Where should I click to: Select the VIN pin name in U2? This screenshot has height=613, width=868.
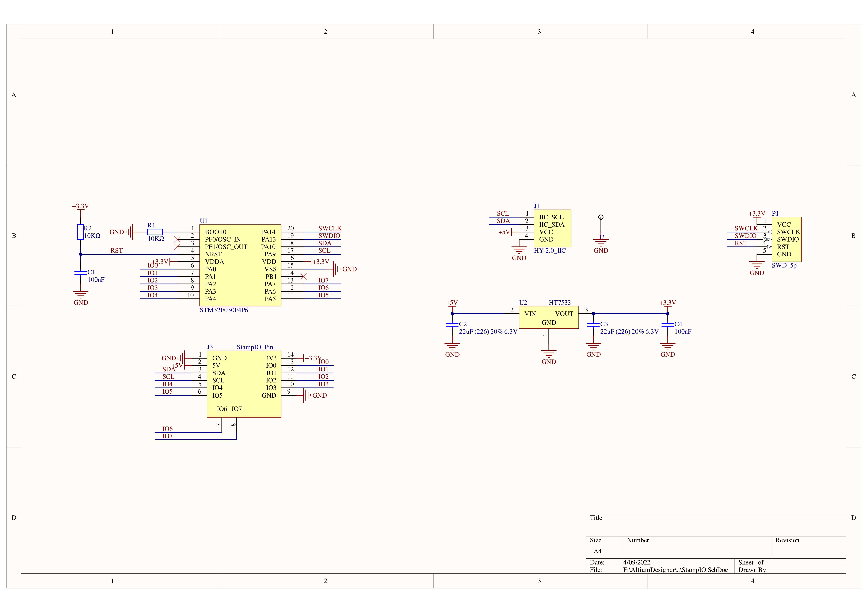pyautogui.click(x=530, y=314)
